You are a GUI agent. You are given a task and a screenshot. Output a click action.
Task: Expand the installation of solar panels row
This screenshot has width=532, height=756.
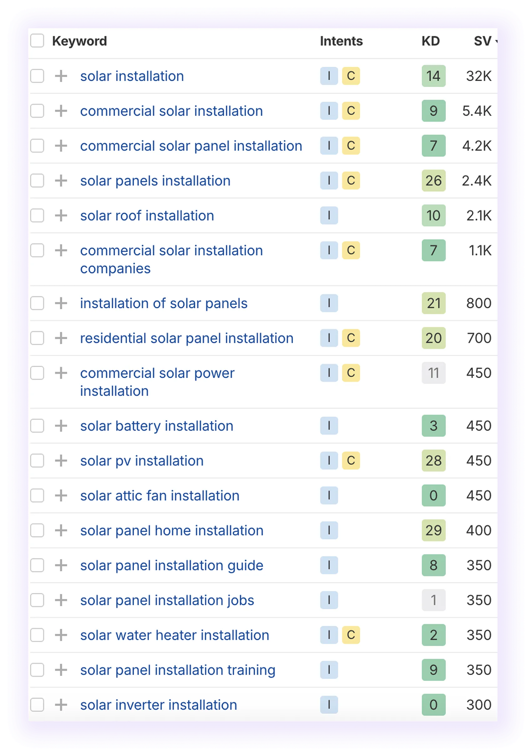pyautogui.click(x=61, y=303)
